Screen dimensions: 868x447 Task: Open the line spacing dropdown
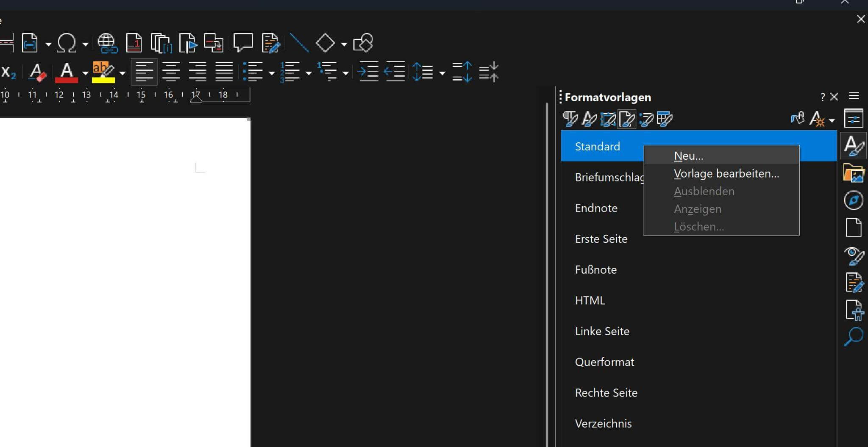coord(442,73)
